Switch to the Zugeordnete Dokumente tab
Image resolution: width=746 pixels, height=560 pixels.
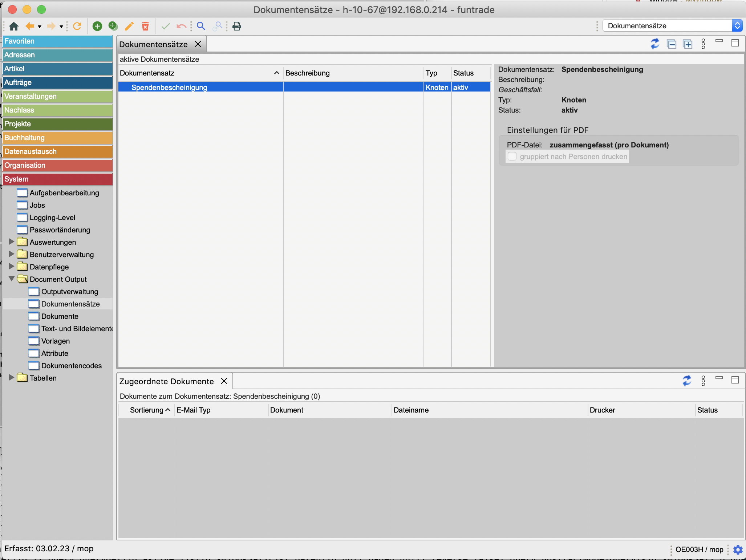pos(166,381)
